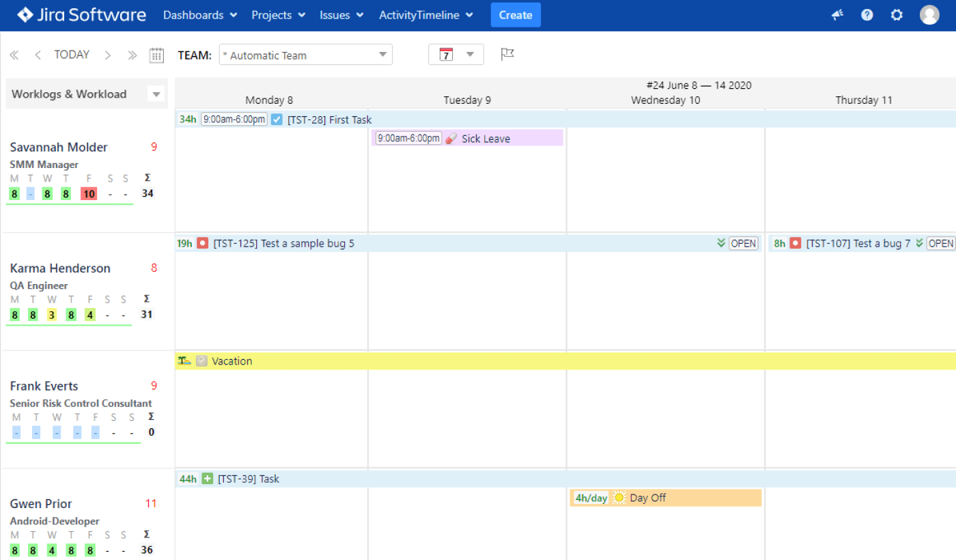Click the planning flag icon on toolbar

pos(507,53)
